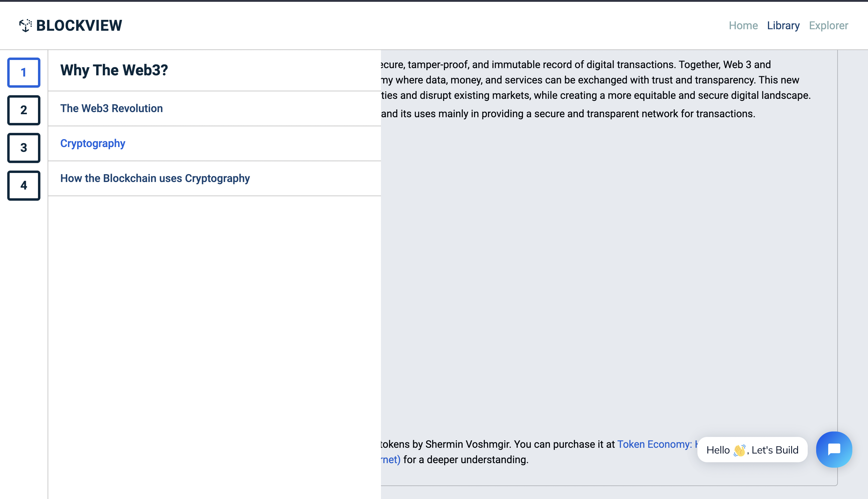868x499 pixels.
Task: Open the Cryptography lesson
Action: 93,143
